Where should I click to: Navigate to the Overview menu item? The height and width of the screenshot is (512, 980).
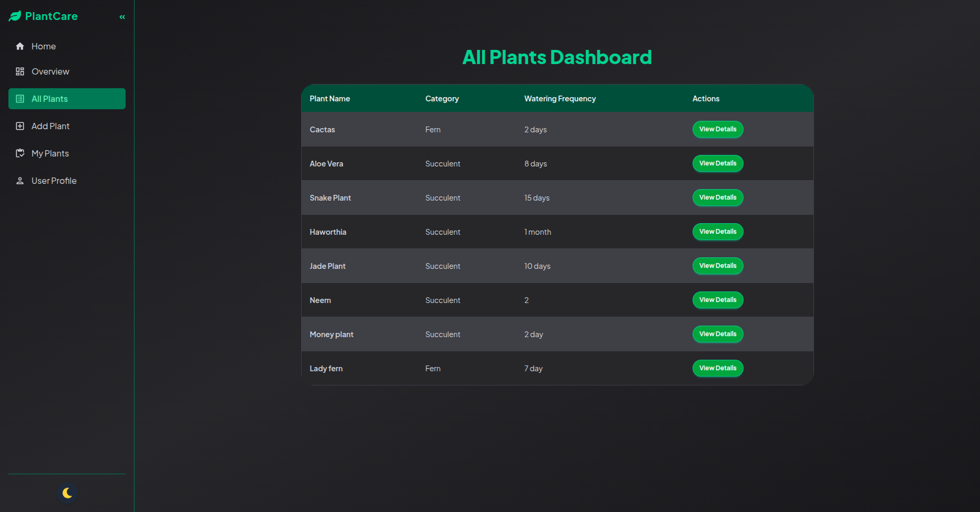(x=50, y=71)
